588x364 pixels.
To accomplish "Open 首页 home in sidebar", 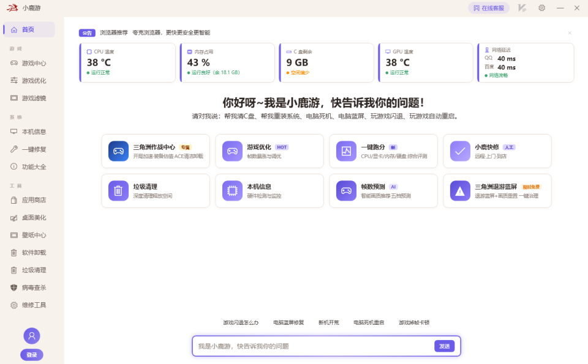I will point(29,29).
